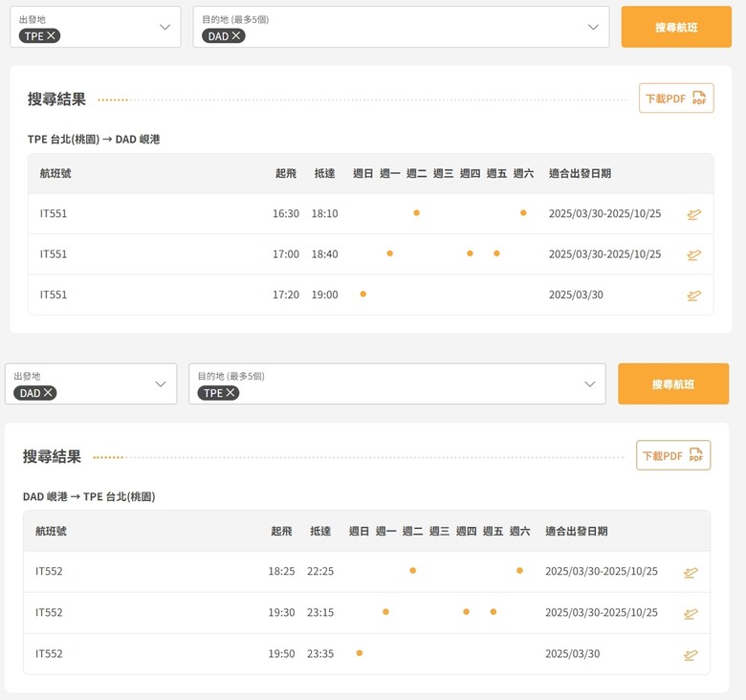746x700 pixels.
Task: Remove the TPE departure tag in top search
Action: pyautogui.click(x=51, y=35)
